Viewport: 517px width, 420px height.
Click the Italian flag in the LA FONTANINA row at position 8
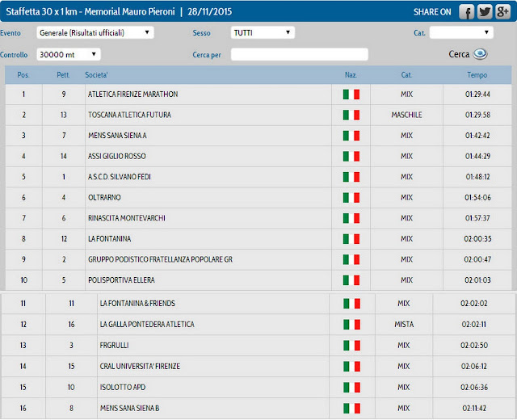351,239
